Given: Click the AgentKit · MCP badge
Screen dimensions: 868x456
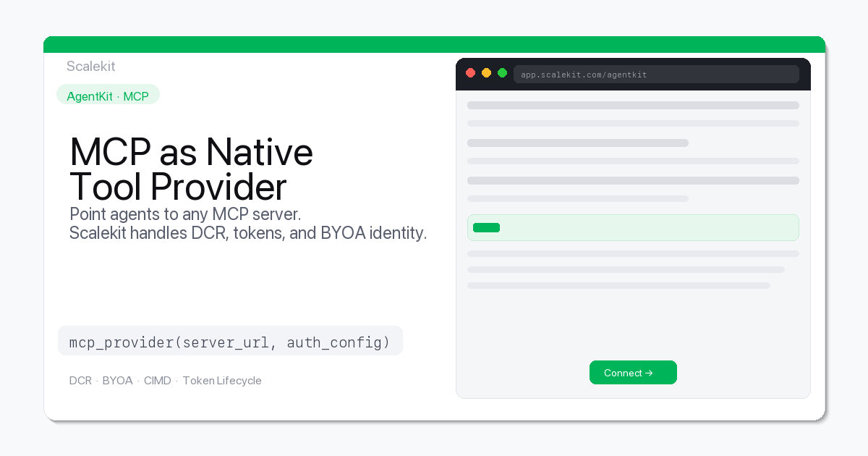Looking at the screenshot, I should [108, 95].
